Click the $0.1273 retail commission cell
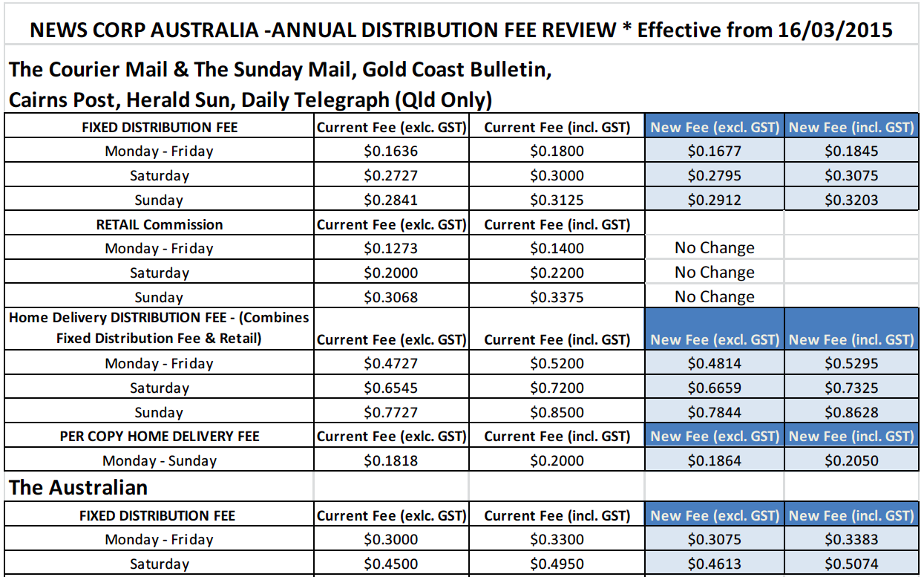The height and width of the screenshot is (577, 924). point(390,248)
